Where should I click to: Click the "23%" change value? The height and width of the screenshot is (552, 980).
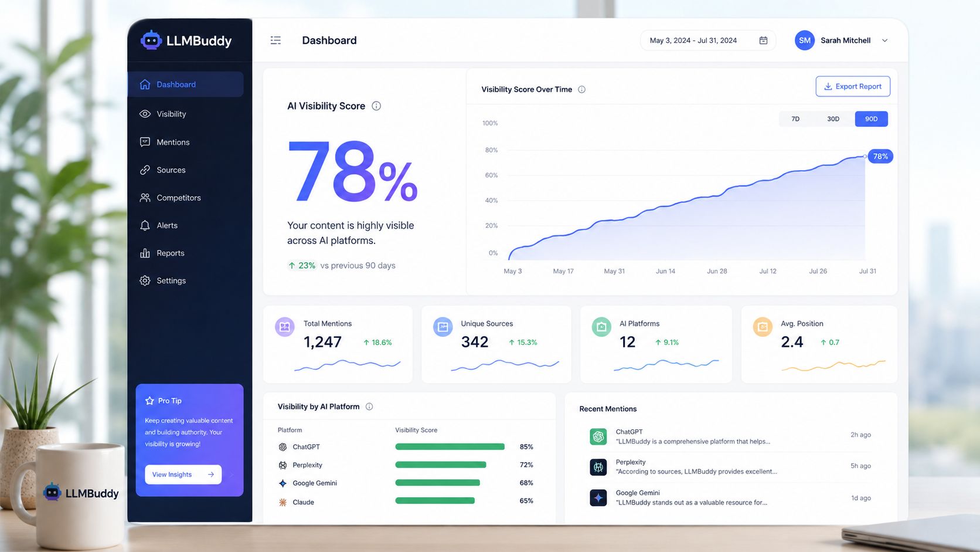(x=307, y=266)
